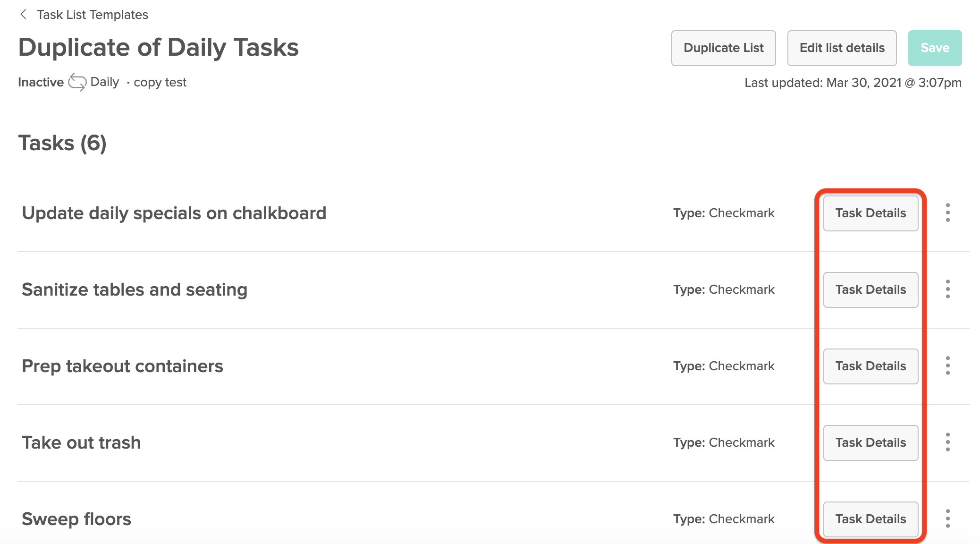Select the Take out trash task name
The image size is (980, 544).
pos(81,443)
